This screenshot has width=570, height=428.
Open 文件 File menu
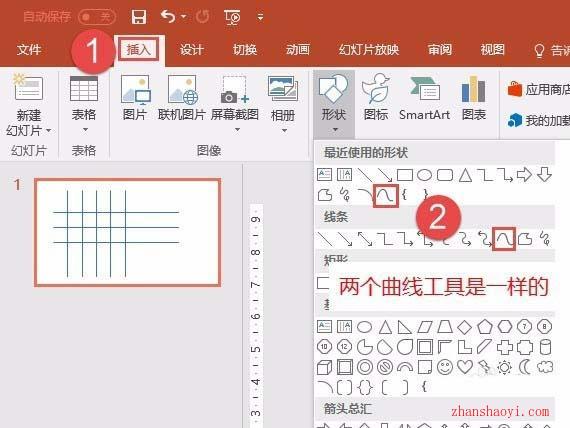click(x=29, y=50)
